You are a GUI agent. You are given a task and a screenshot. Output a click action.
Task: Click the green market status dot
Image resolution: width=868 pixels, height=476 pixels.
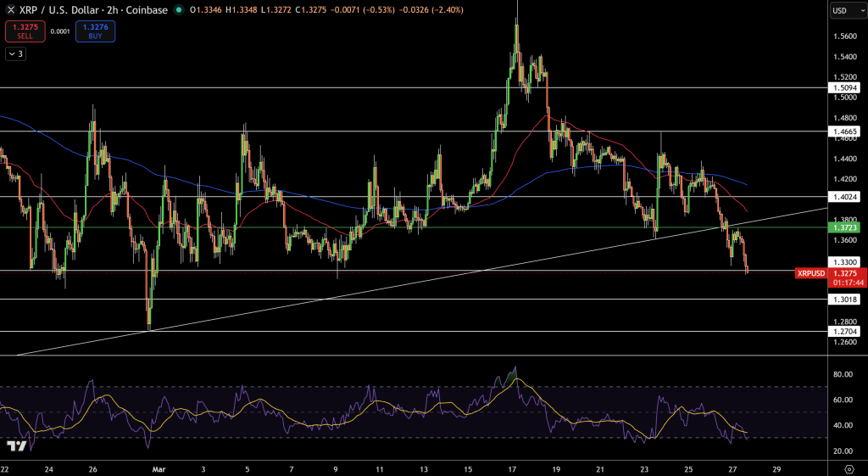pyautogui.click(x=178, y=10)
